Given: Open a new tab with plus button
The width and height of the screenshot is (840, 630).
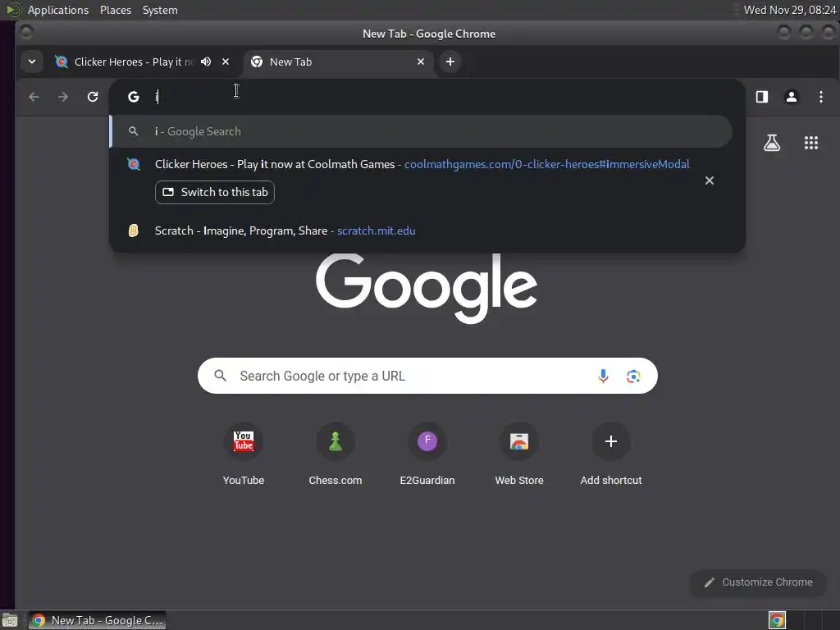Looking at the screenshot, I should 450,62.
